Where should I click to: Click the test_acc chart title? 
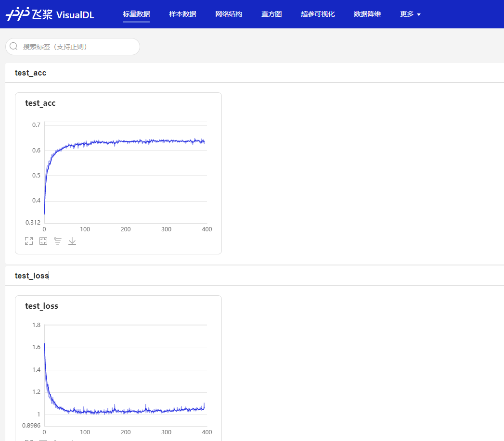pos(40,103)
